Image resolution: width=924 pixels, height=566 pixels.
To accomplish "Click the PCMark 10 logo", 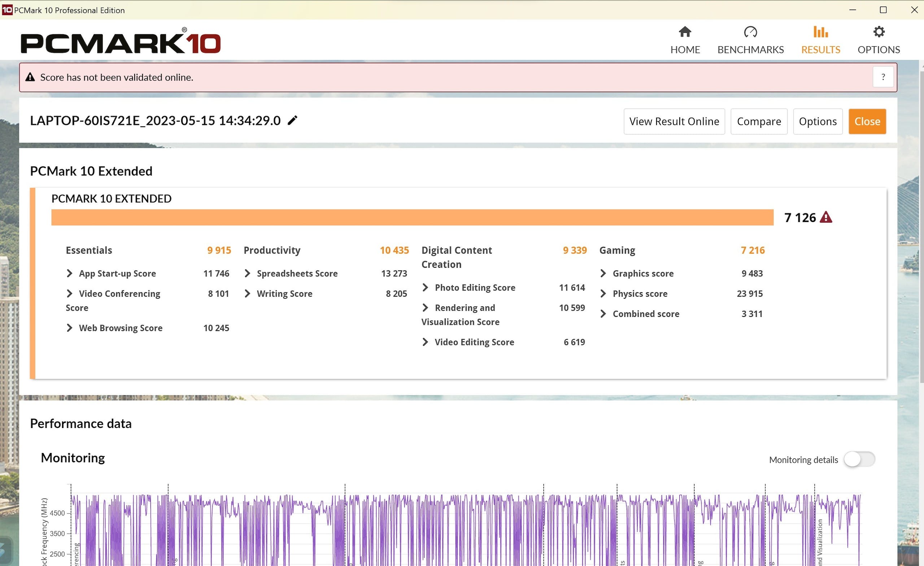I will coord(121,40).
